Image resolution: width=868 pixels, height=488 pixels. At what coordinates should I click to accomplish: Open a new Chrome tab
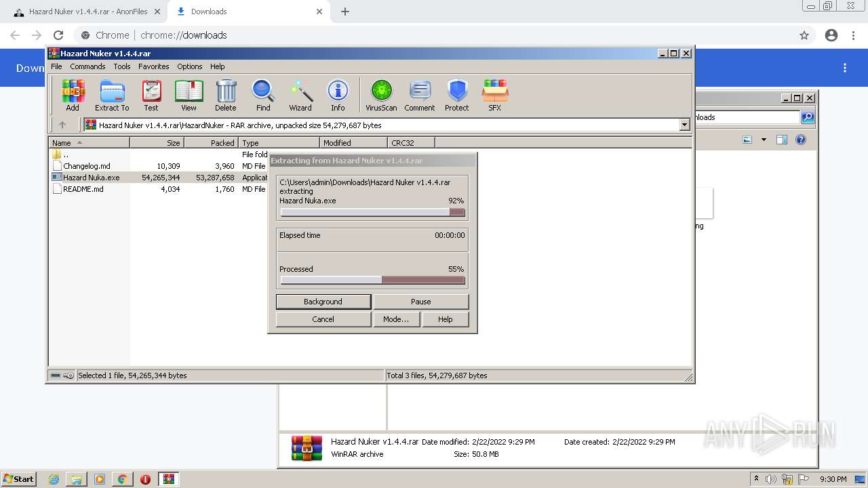[x=345, y=12]
